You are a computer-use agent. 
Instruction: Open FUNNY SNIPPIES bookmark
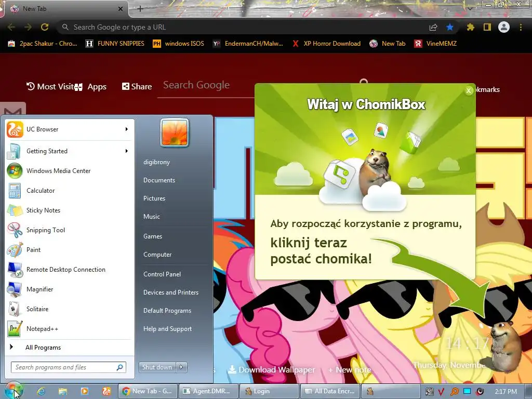(x=115, y=44)
